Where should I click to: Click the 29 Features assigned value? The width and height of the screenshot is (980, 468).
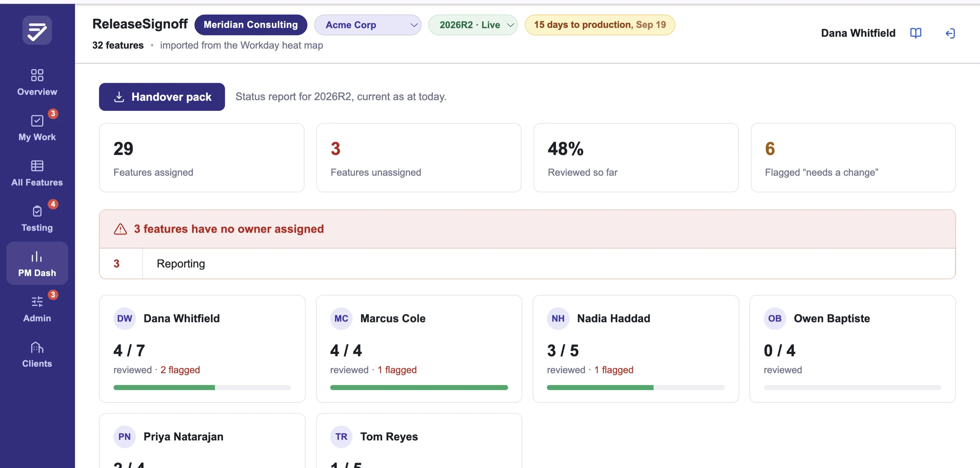tap(123, 149)
